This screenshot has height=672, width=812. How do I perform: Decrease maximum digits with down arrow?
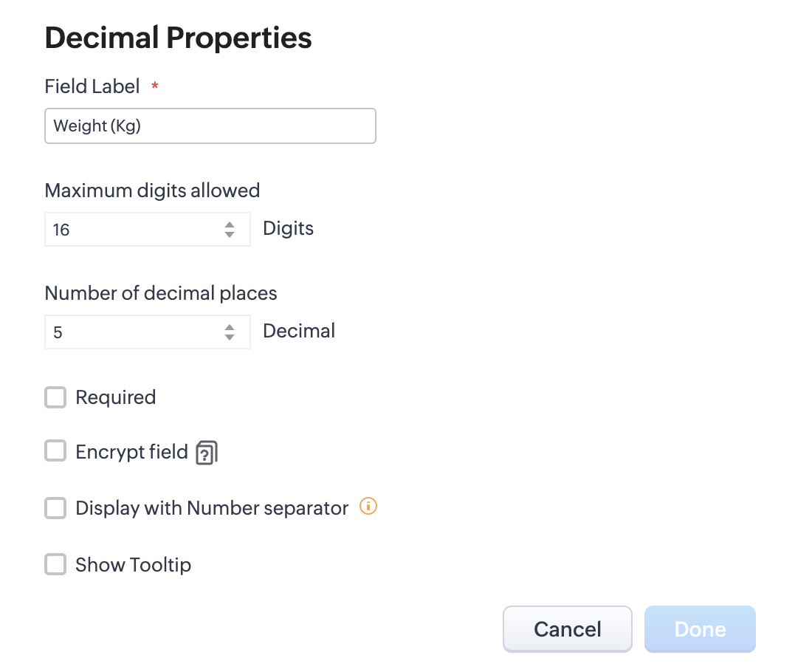coord(230,235)
